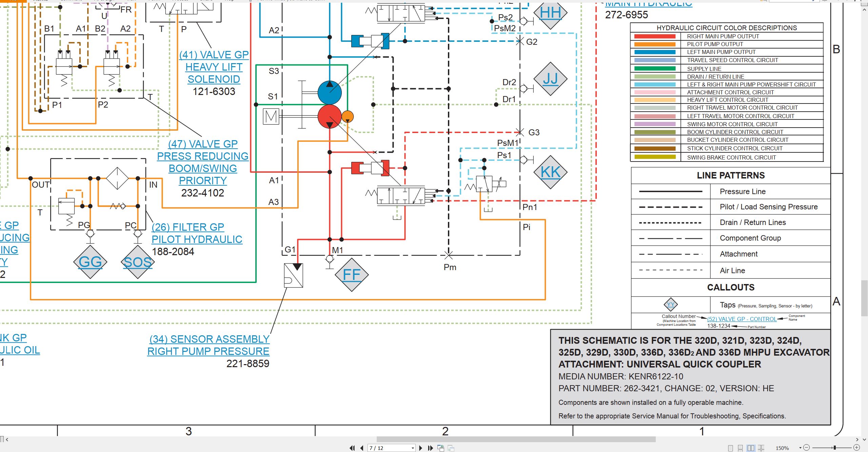868x452 pixels.
Task: Open (26) Filter GP Pilot Hydraulic link
Action: click(197, 233)
